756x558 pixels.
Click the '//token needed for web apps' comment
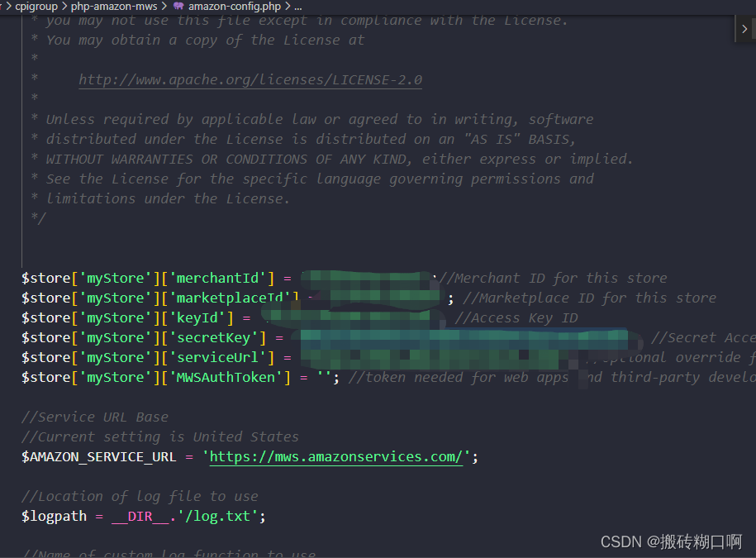pos(458,377)
